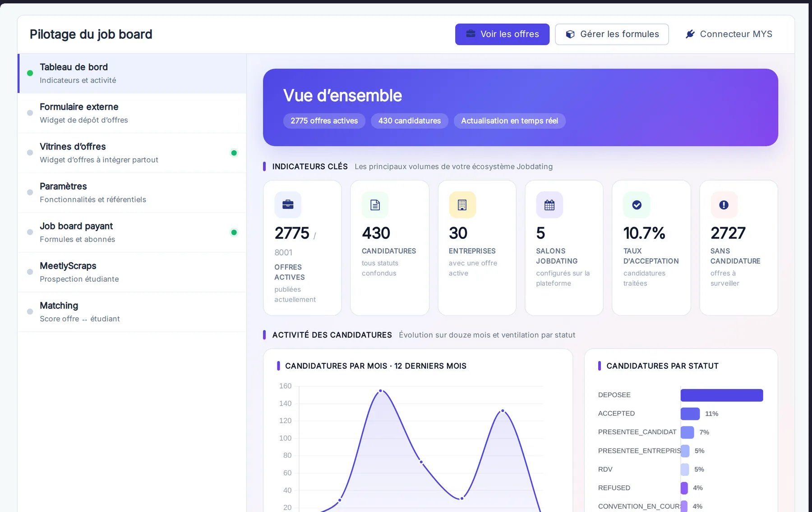
Task: Click building icon on Entreprises card
Action: 462,205
